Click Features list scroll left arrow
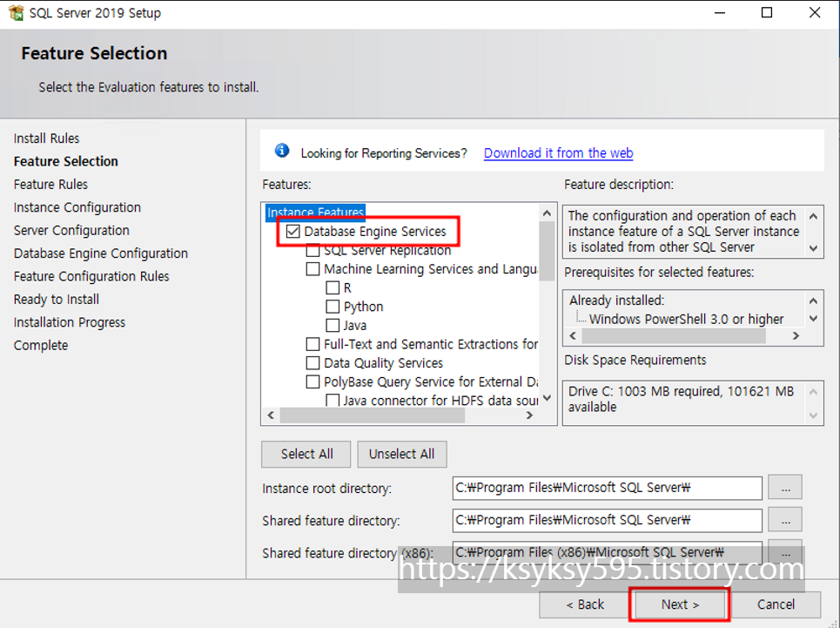This screenshot has height=628, width=840. point(271,415)
